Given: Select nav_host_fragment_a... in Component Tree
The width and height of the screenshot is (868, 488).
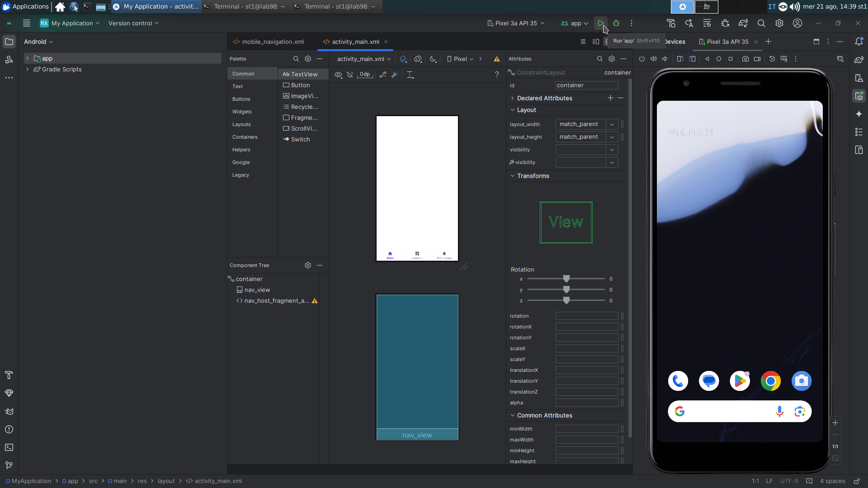Looking at the screenshot, I should 277,300.
